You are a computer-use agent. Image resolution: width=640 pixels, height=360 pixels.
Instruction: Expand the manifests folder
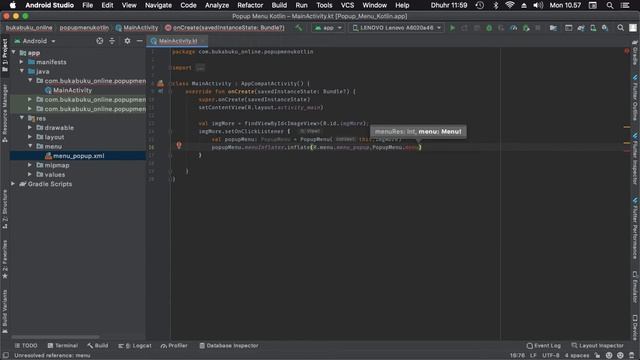(x=22, y=62)
